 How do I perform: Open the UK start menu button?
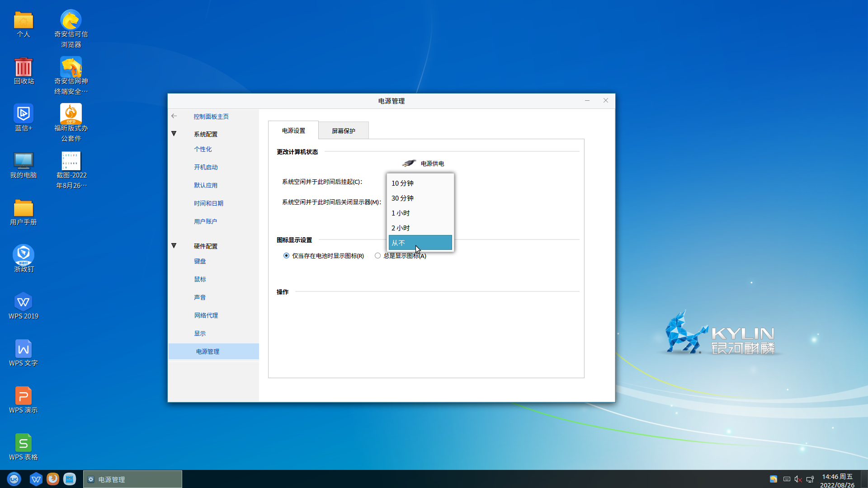tap(14, 479)
